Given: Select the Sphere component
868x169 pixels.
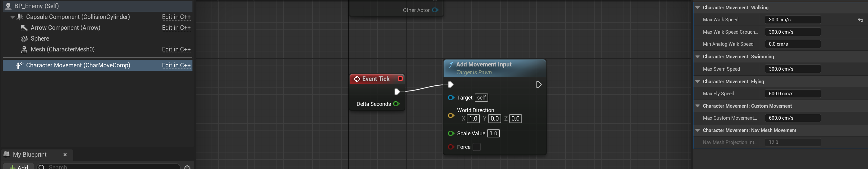Looking at the screenshot, I should coord(40,38).
